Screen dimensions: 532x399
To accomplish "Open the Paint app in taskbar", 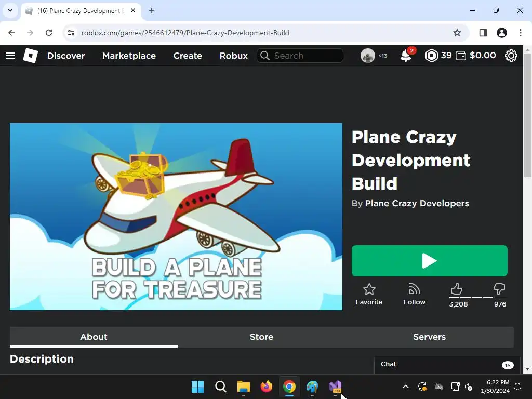I will [x=312, y=387].
